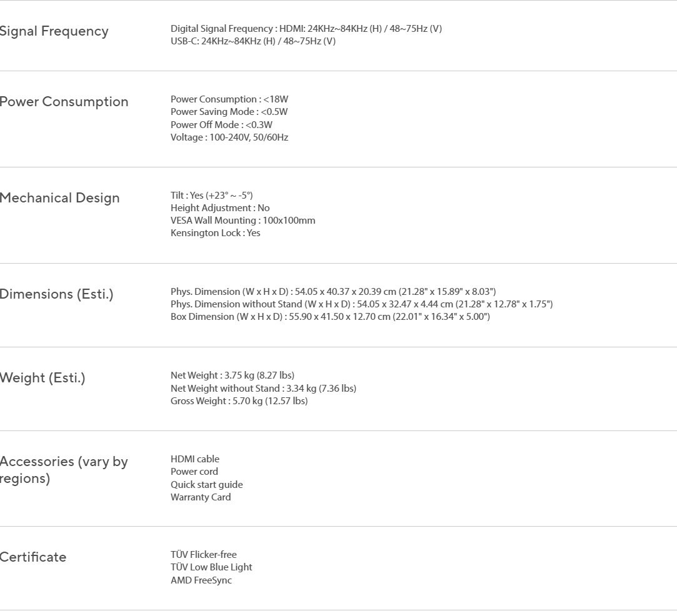Select the Power Consumption heading
Image resolution: width=677 pixels, height=616 pixels.
click(x=64, y=102)
